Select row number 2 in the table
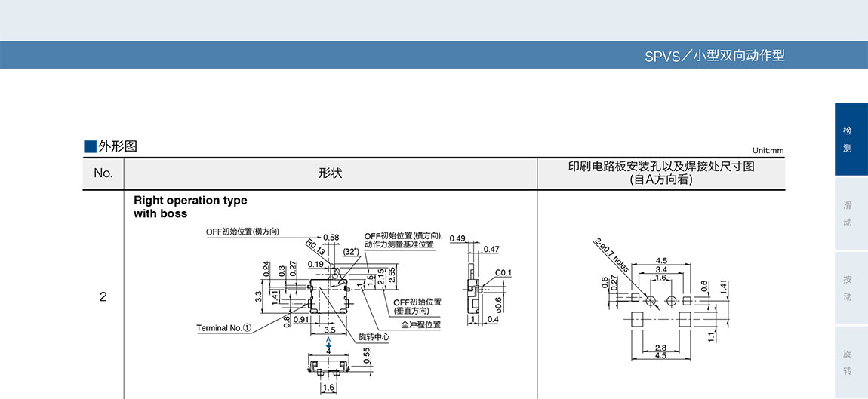The image size is (868, 399). (103, 297)
